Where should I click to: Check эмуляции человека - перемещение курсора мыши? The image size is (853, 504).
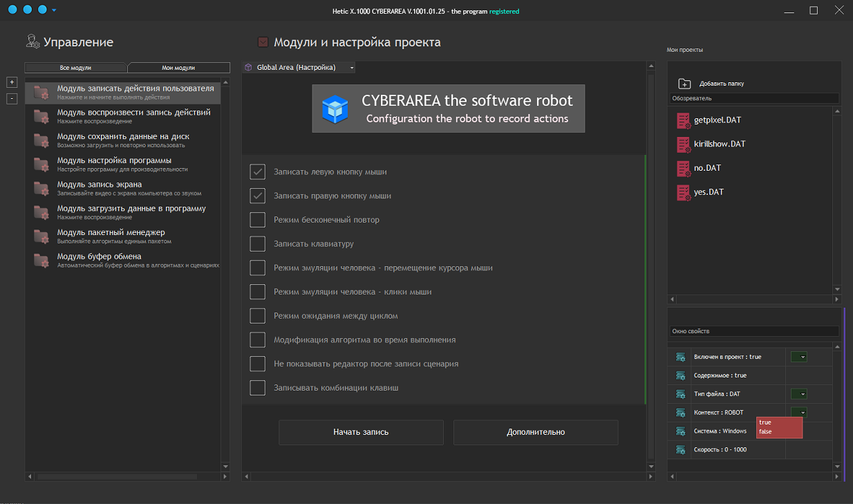pos(258,268)
